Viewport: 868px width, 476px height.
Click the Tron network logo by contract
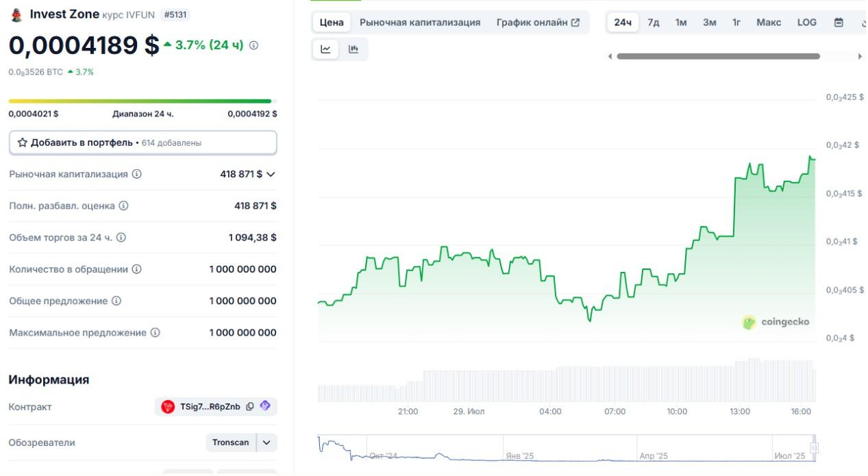click(168, 407)
